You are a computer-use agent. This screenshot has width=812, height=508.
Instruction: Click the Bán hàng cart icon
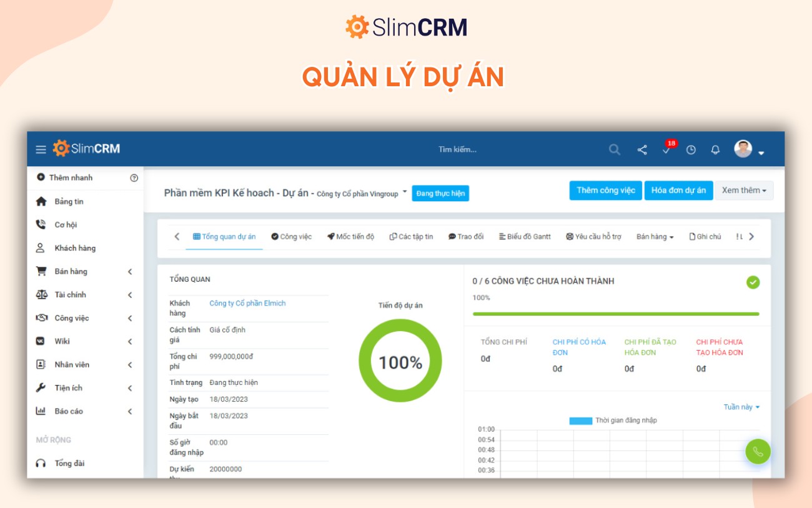41,271
